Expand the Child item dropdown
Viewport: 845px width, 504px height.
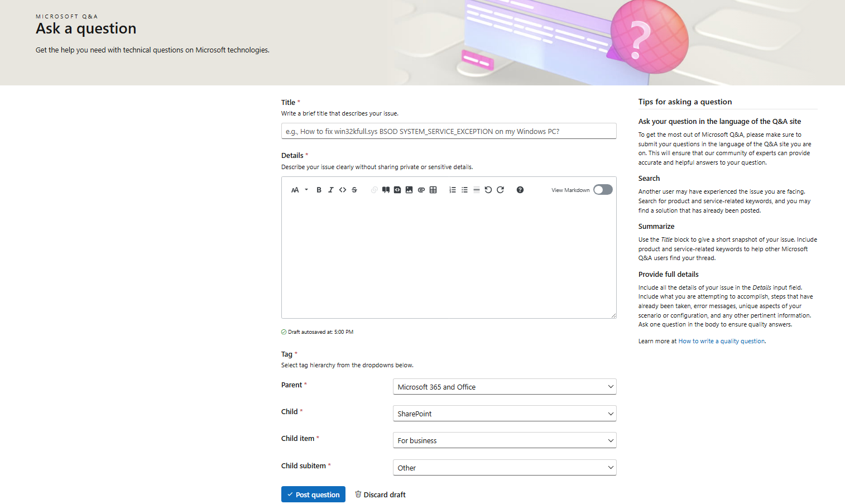[x=505, y=440]
